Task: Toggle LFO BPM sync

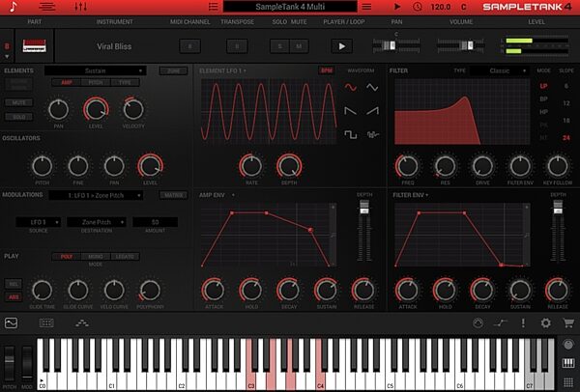Action: coord(327,70)
